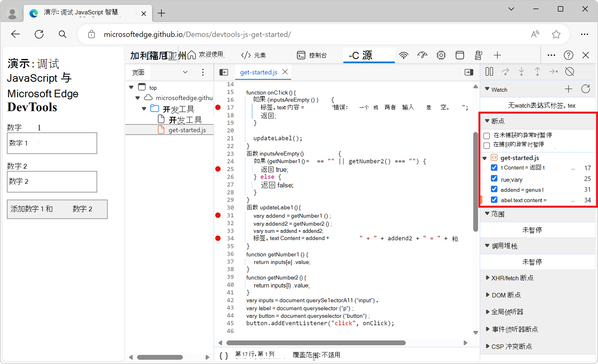Click the deactivate breakpoints icon
Screen dimensions: 598x364
570,72
